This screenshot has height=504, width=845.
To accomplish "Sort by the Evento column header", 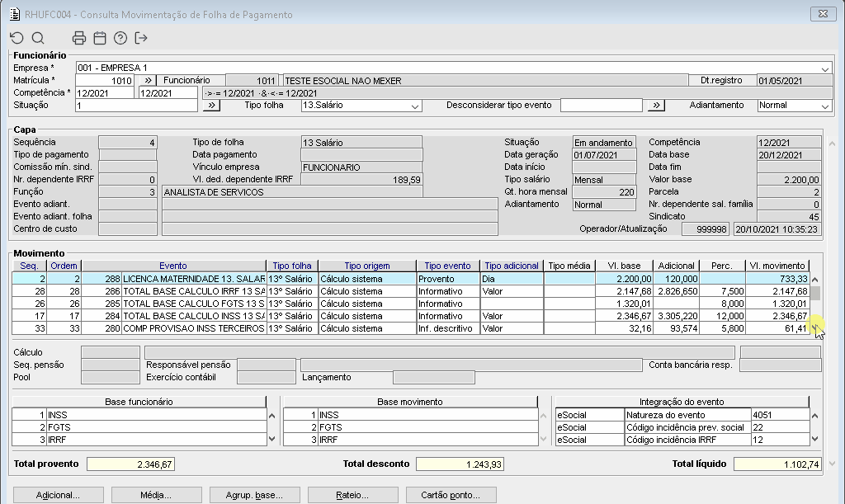I will click(173, 266).
